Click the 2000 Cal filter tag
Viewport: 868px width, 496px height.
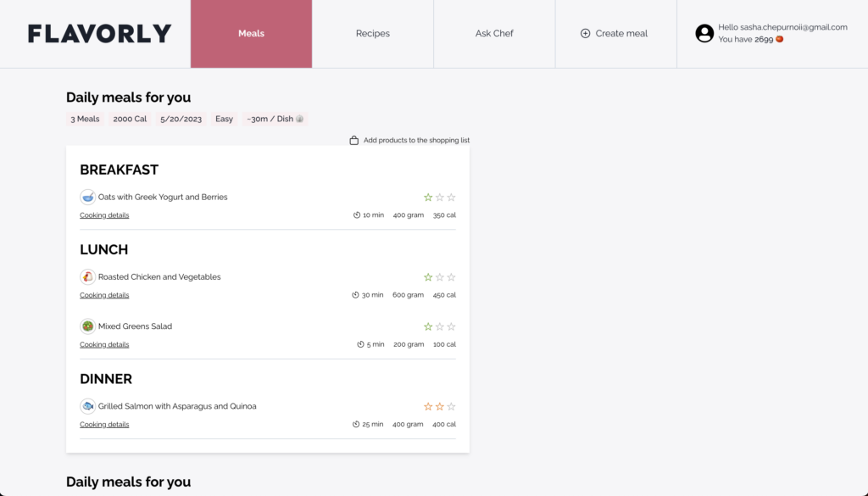point(130,119)
